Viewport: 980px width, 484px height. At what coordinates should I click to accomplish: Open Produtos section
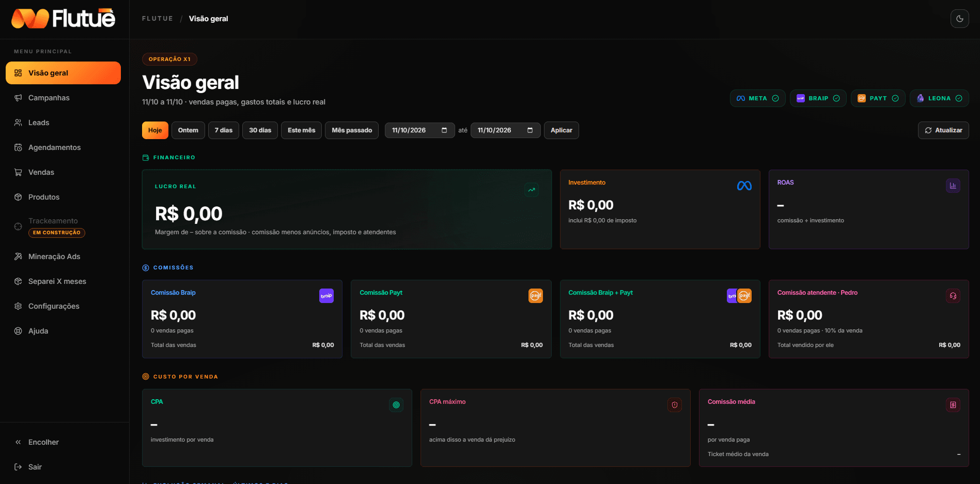click(63, 197)
